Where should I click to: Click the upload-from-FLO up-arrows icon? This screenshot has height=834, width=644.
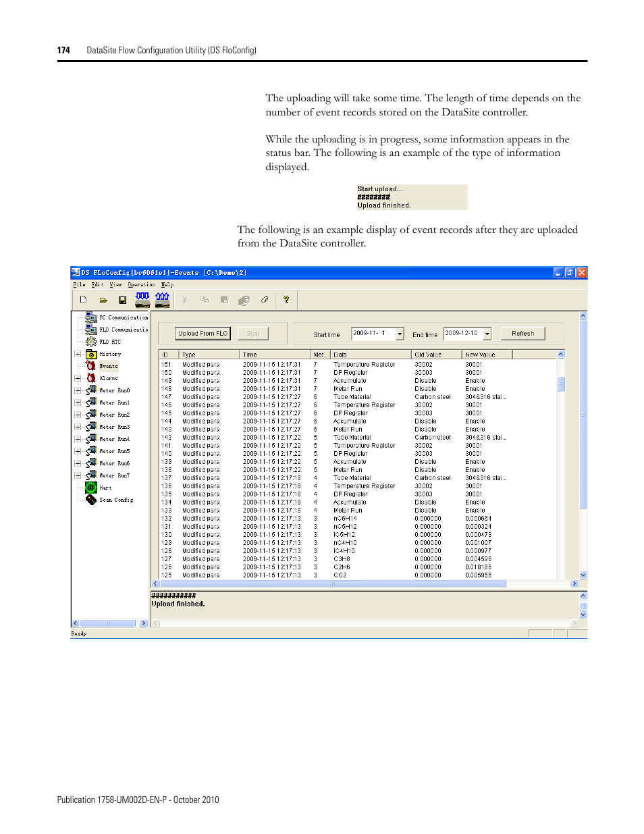click(x=162, y=299)
